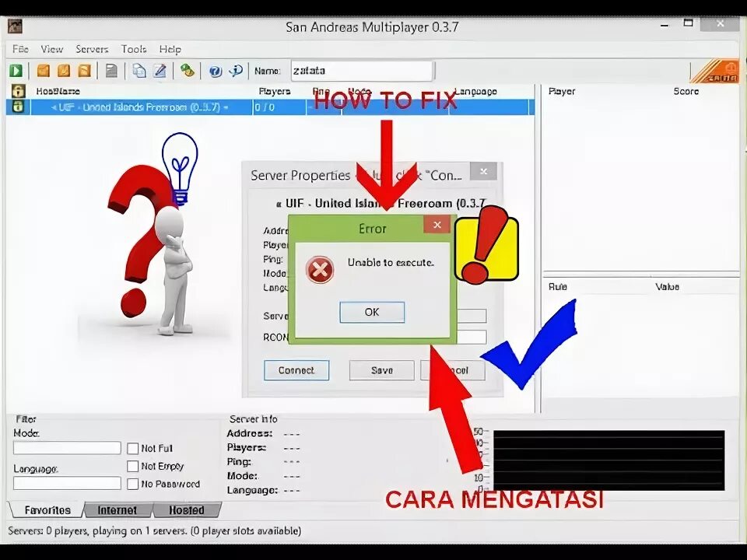Screen dimensions: 747x560
Task: Click the gray master list document icon
Action: click(x=111, y=71)
